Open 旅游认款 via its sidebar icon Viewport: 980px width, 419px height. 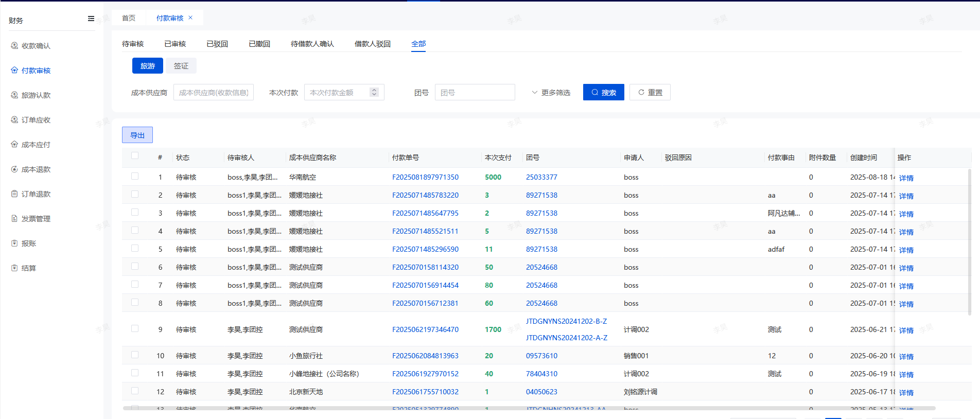(14, 95)
